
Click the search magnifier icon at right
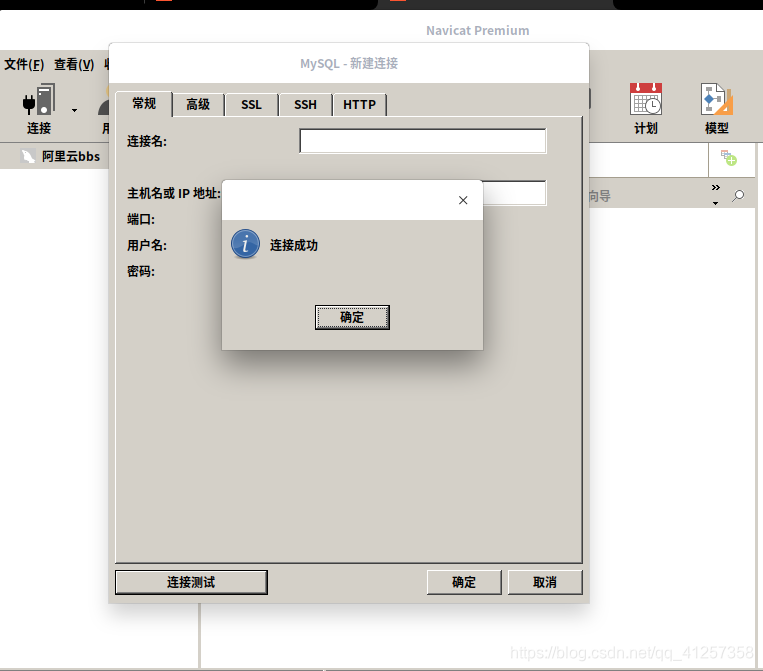[738, 196]
